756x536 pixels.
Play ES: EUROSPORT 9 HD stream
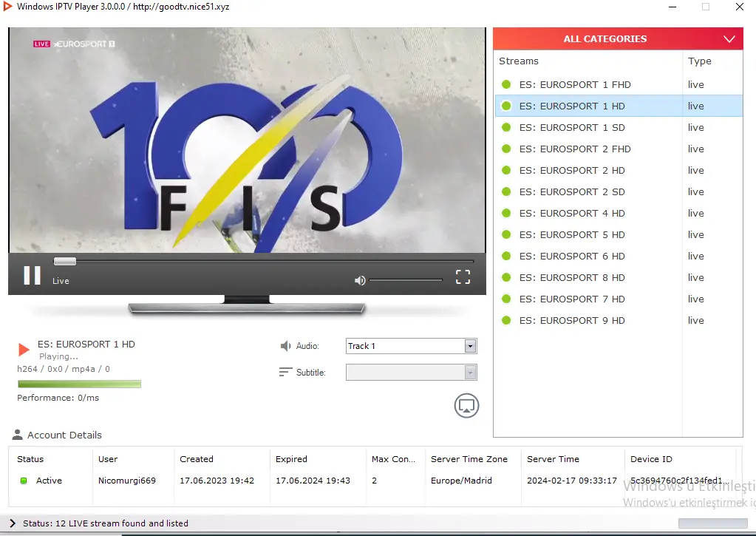coord(619,320)
